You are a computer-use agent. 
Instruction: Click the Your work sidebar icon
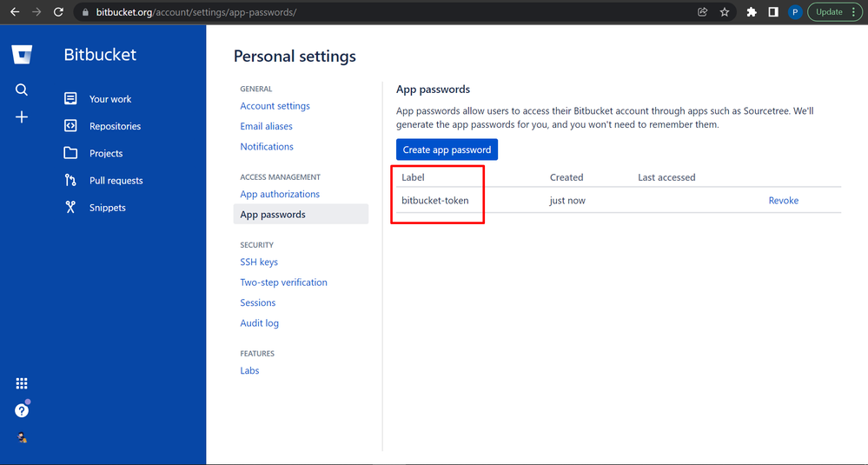[x=70, y=98]
